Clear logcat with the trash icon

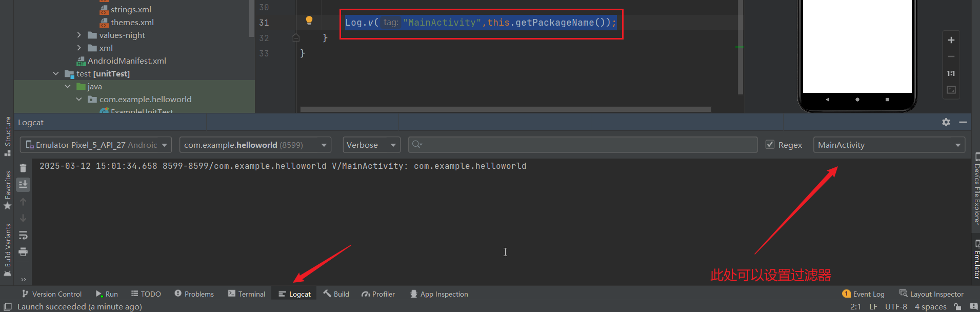point(23,168)
